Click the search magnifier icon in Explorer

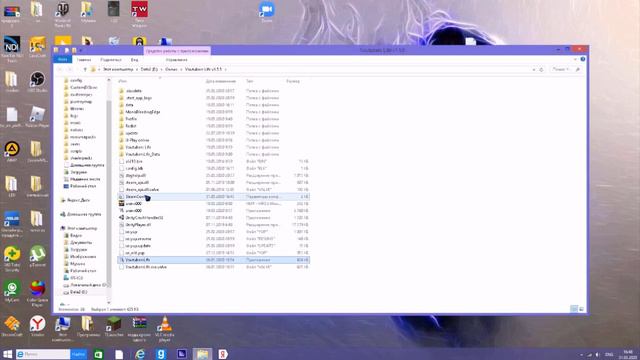[578, 69]
